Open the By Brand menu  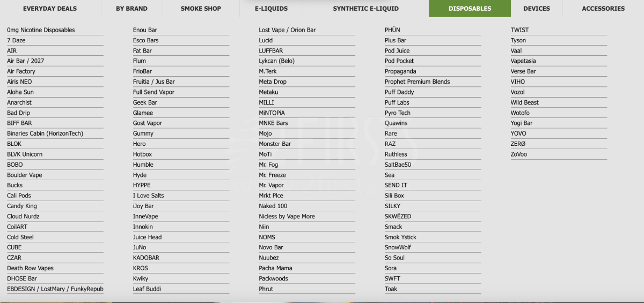[131, 9]
